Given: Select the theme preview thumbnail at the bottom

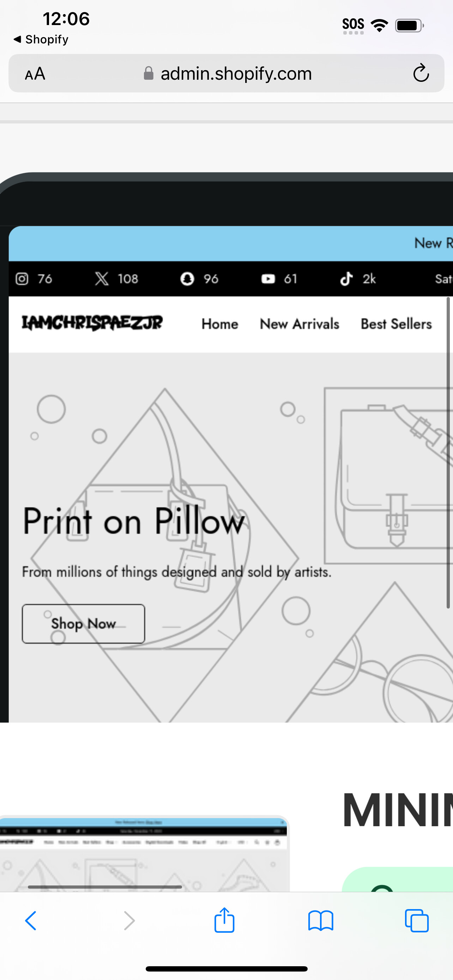Looking at the screenshot, I should click(x=144, y=854).
